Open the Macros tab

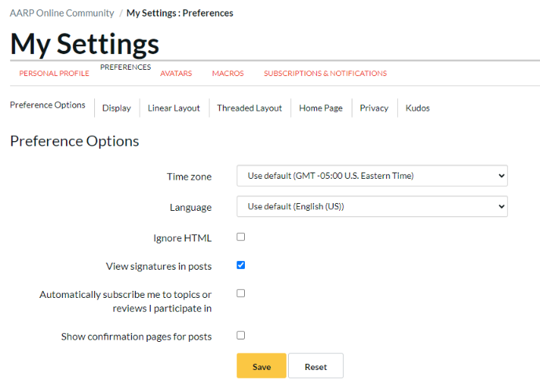pos(228,74)
